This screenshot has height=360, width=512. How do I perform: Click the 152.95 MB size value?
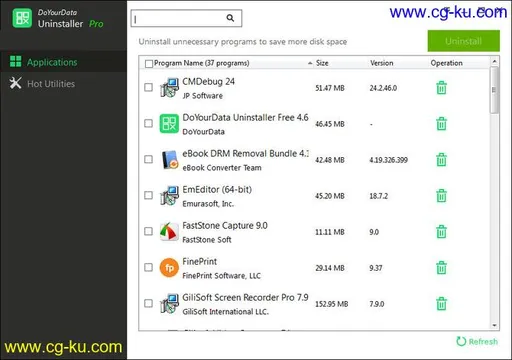point(332,304)
